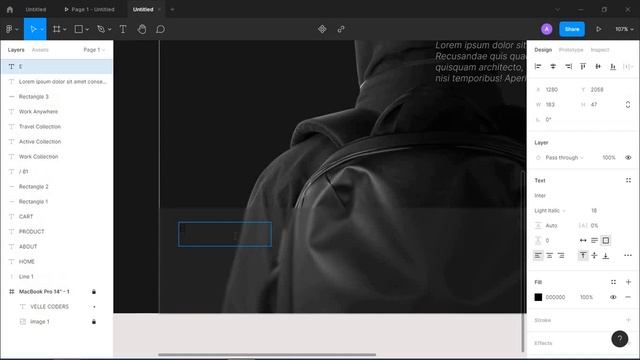The image size is (640, 360).
Task: Open the Page 1 - Untitled file tab
Action: [x=89, y=9]
